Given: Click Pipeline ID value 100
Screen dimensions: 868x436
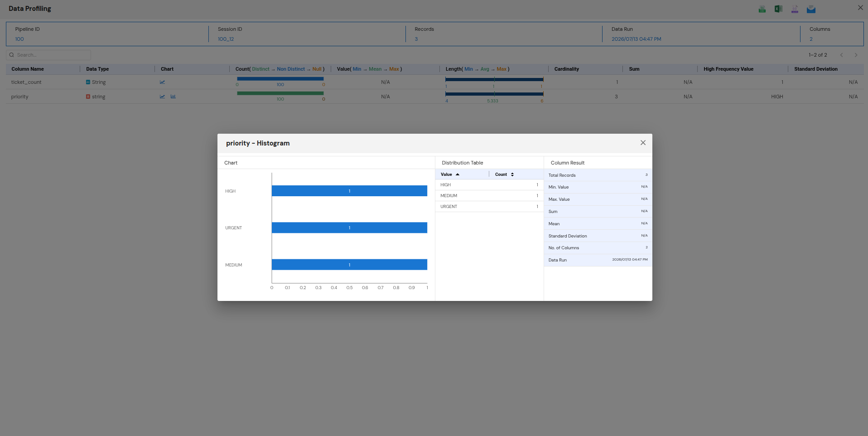Looking at the screenshot, I should point(19,39).
